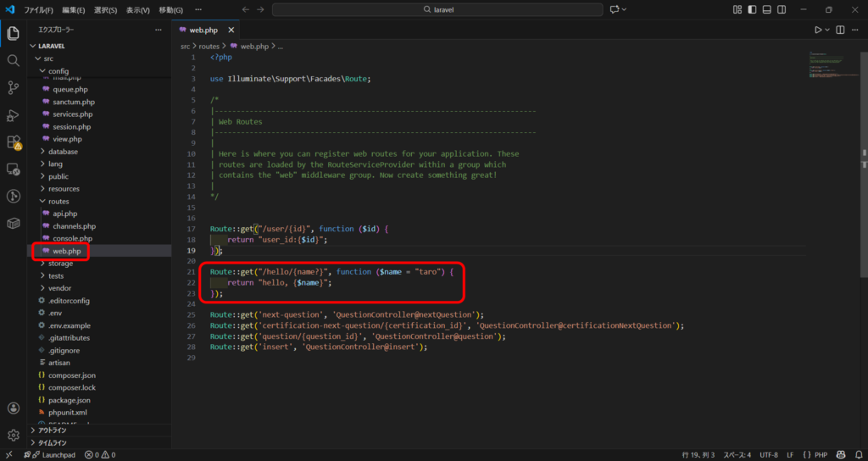Expand the database folder
The image size is (868, 461).
(x=63, y=152)
